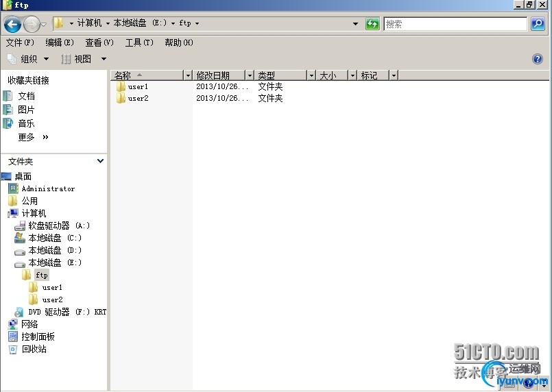Viewport: 552px width, 392px height.
Task: Sort by the 名称 column header
Action: (x=147, y=75)
